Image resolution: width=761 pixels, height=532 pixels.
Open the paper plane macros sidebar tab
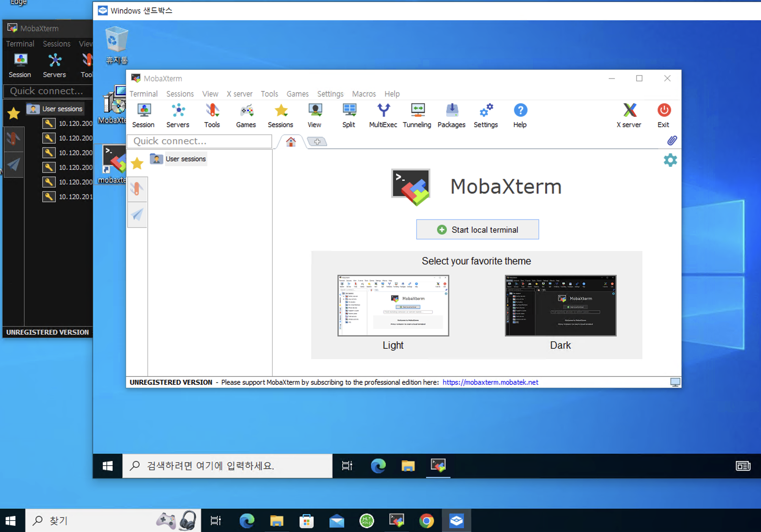coord(137,215)
